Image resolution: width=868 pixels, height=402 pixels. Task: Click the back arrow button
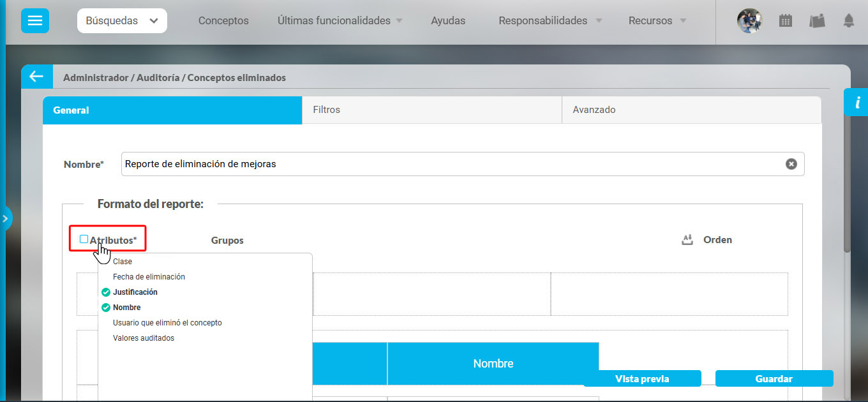[x=36, y=77]
